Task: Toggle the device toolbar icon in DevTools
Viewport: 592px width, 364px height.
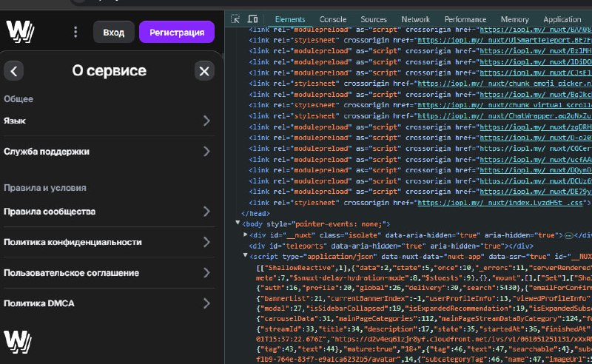Action: click(x=253, y=18)
